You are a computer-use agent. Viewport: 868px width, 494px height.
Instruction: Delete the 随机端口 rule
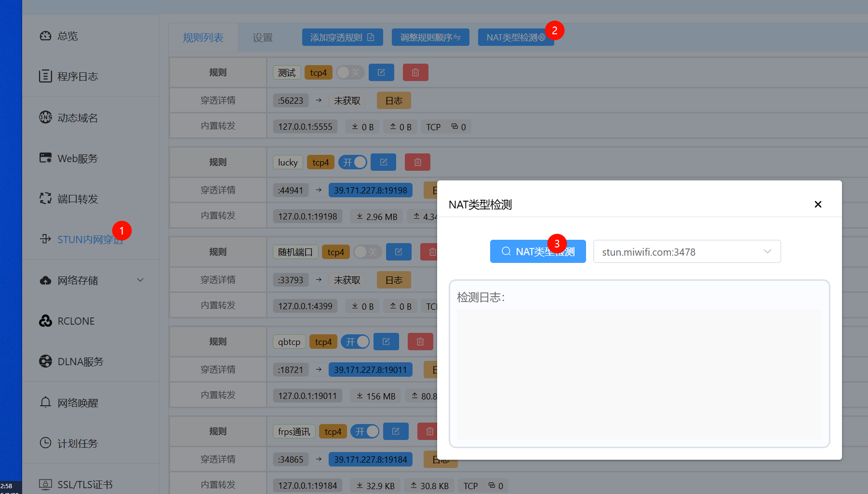(429, 252)
